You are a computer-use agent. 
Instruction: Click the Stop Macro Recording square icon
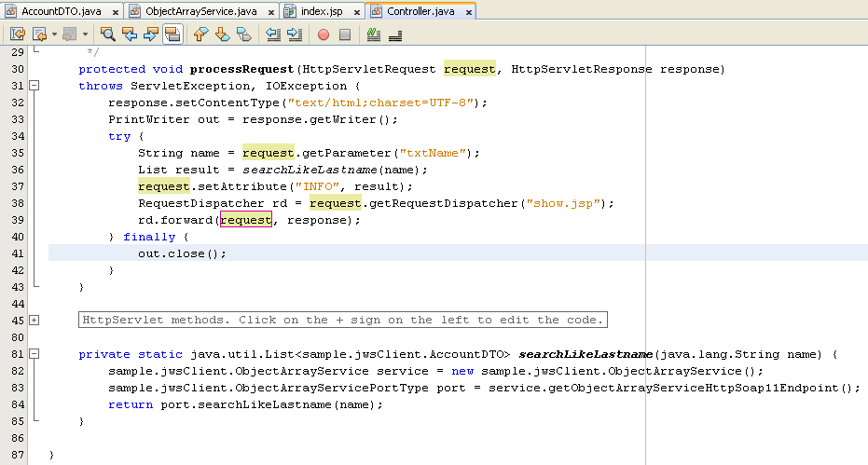click(345, 34)
